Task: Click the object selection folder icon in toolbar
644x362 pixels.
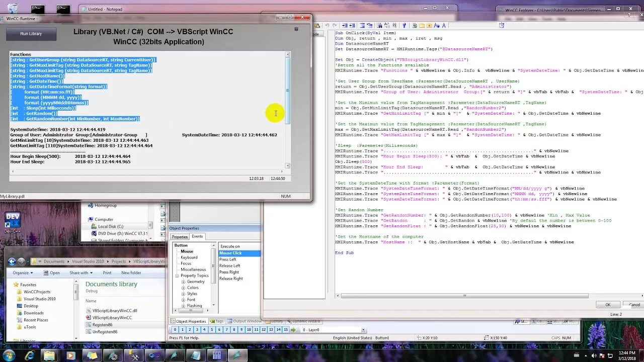Action: coord(422,25)
